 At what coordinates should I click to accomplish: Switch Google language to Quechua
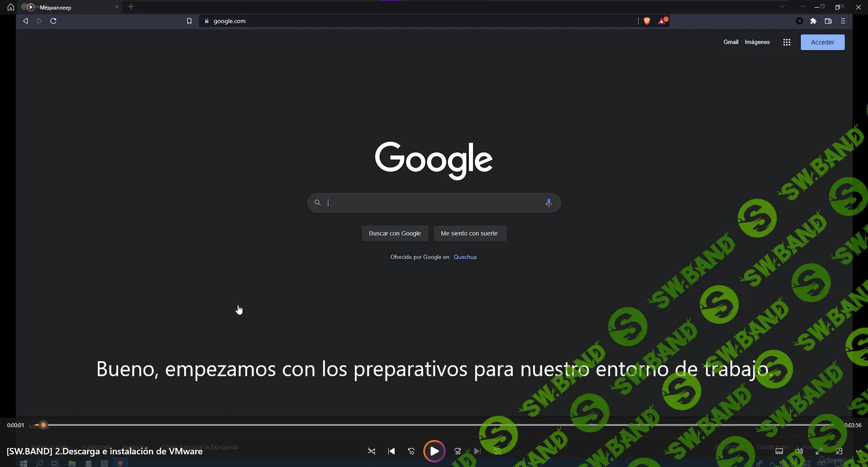[x=465, y=257]
